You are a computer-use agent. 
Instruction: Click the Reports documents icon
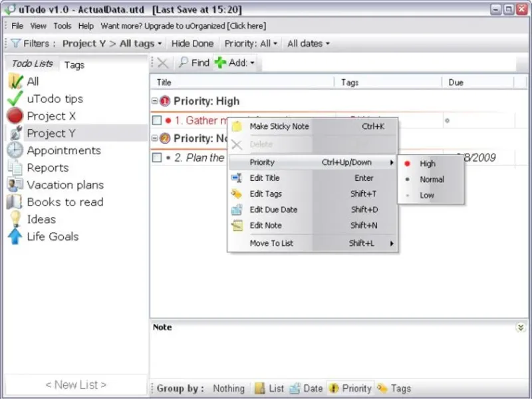[x=15, y=168]
